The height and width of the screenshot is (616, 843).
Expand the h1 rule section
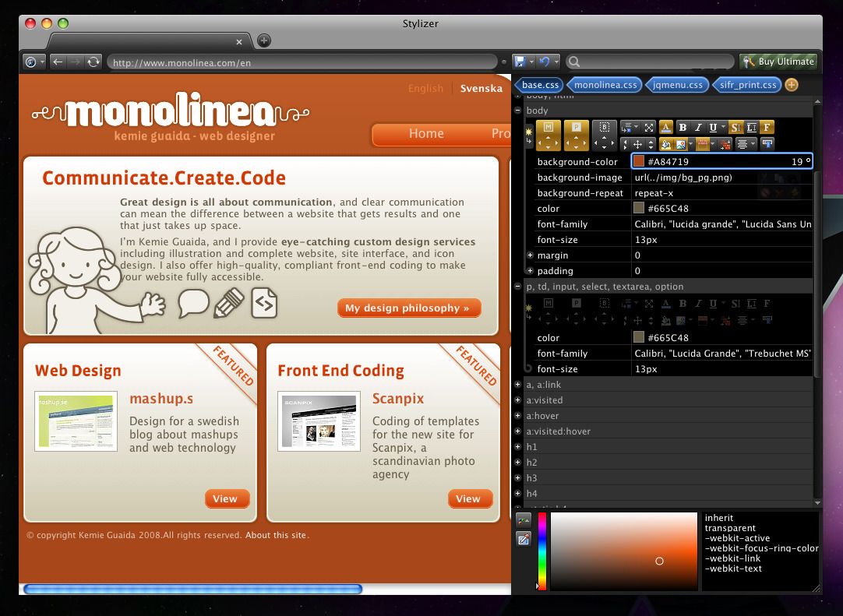coord(517,446)
